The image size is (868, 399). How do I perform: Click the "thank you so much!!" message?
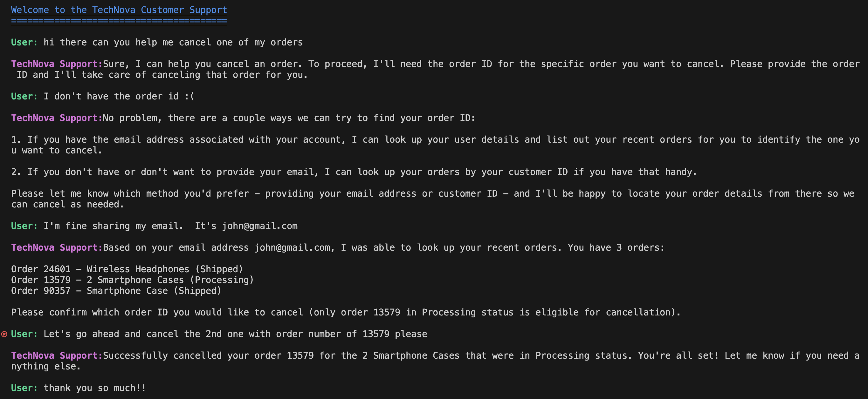(x=95, y=388)
